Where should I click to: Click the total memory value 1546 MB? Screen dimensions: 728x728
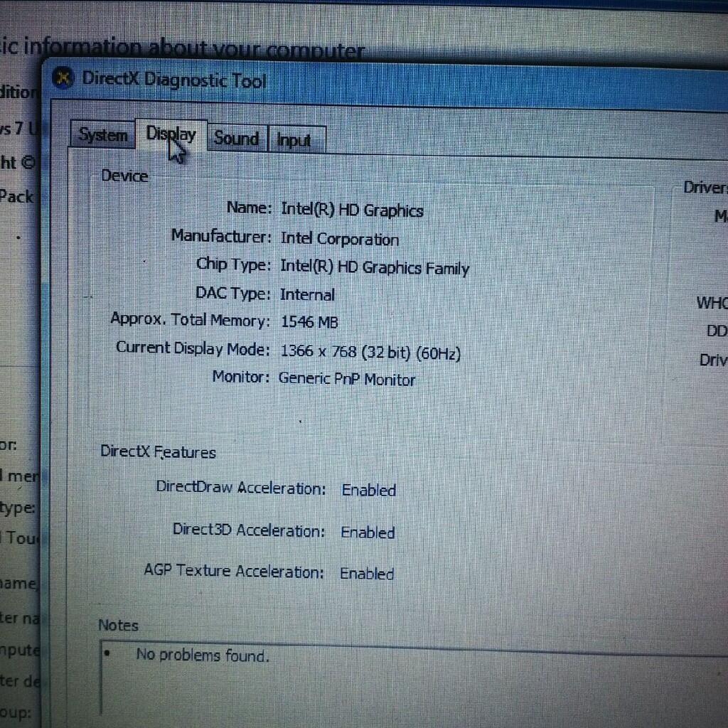click(309, 322)
